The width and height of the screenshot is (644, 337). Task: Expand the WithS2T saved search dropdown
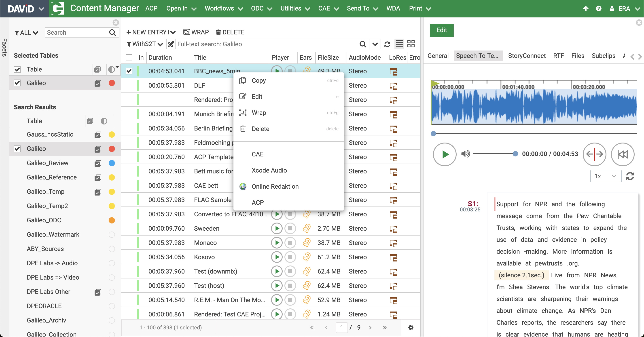coord(161,44)
